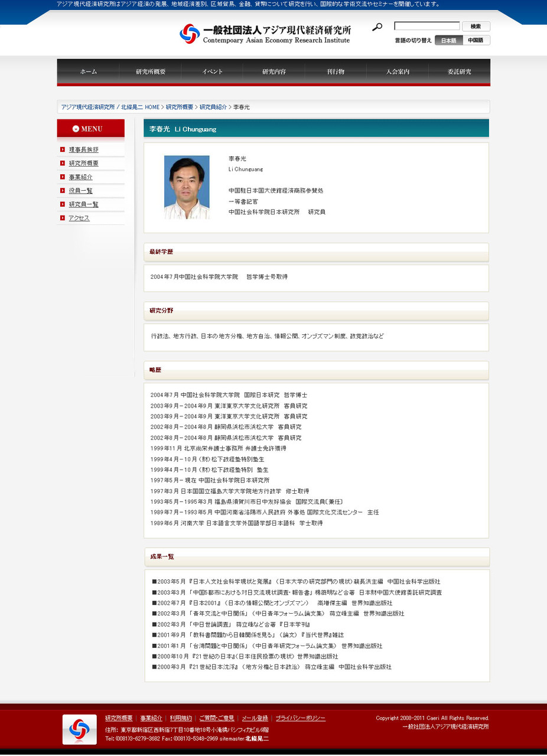Open the ホーム navigation tab
The height and width of the screenshot is (756, 547).
(88, 71)
